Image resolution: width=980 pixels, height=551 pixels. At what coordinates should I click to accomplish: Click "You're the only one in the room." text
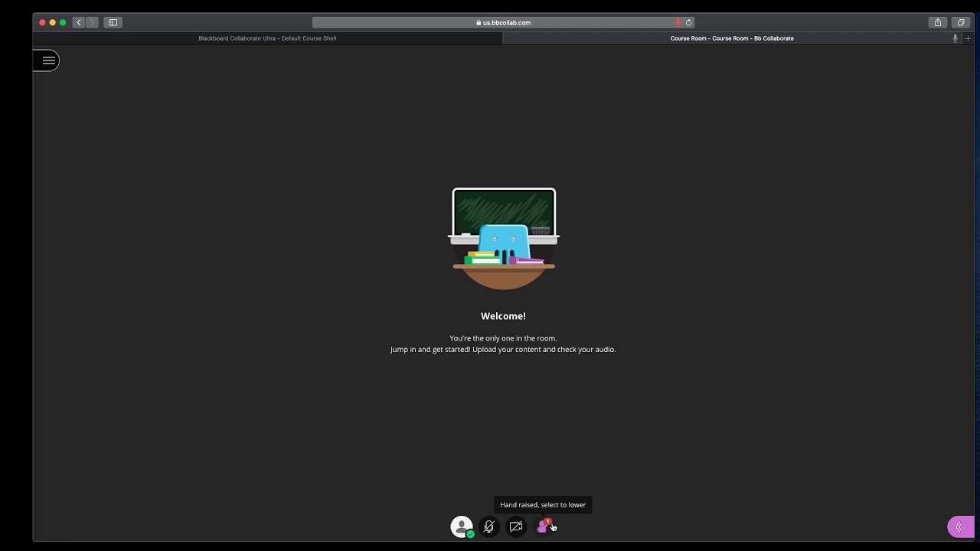(x=503, y=338)
